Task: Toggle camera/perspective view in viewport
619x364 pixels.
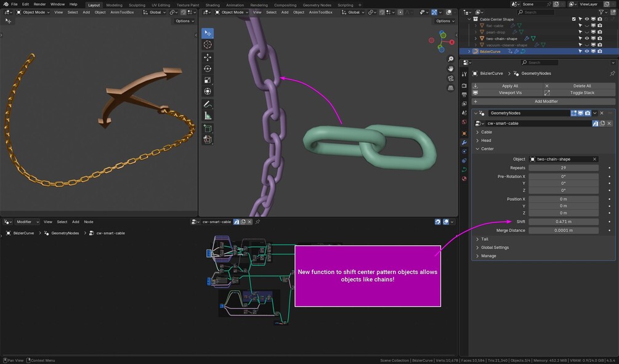Action: (x=451, y=78)
